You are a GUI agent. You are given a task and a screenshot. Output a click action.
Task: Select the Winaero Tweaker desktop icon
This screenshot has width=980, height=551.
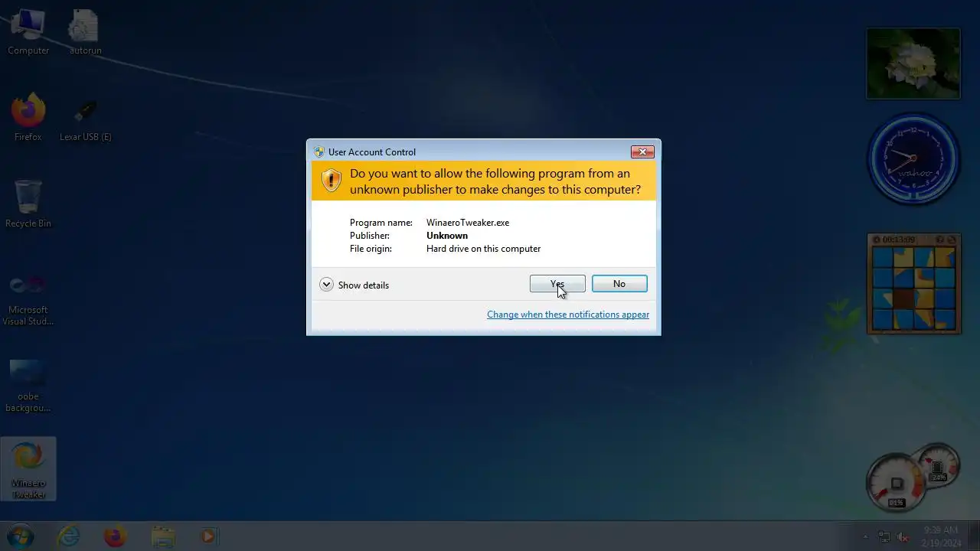coord(28,469)
